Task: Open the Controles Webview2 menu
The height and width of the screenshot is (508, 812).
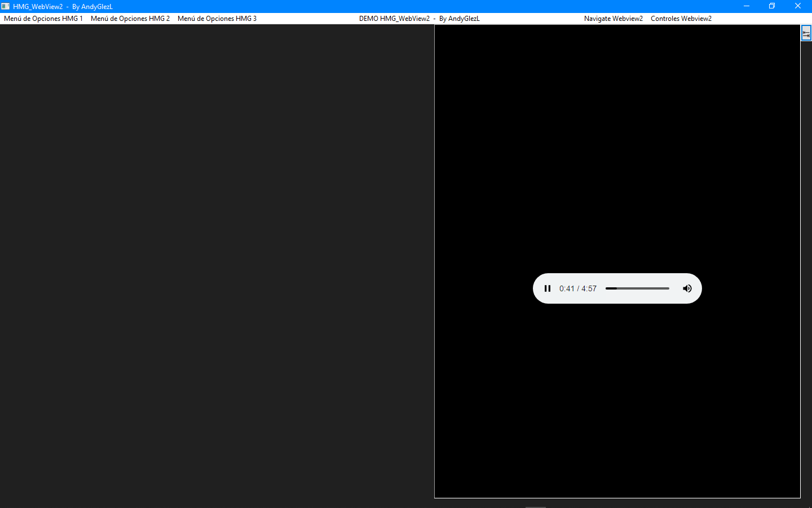Action: (681, 19)
